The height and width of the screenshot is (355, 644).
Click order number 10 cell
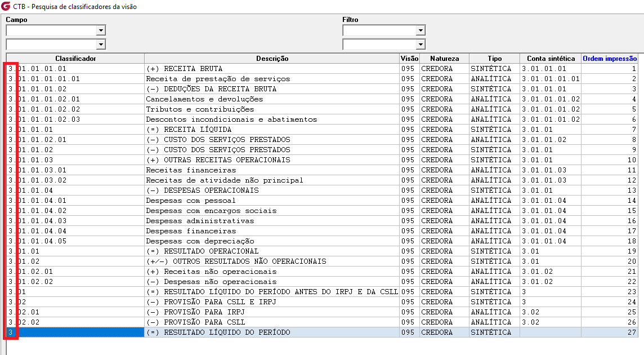610,160
